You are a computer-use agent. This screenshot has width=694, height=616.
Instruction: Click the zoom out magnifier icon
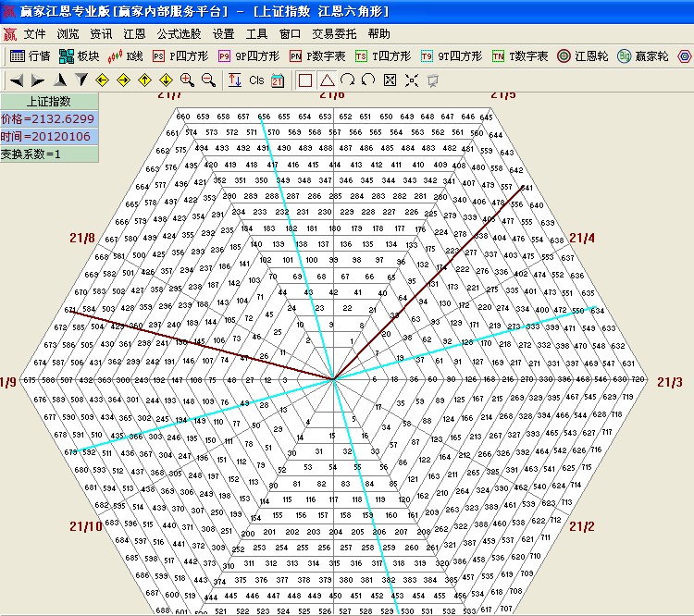[x=208, y=80]
